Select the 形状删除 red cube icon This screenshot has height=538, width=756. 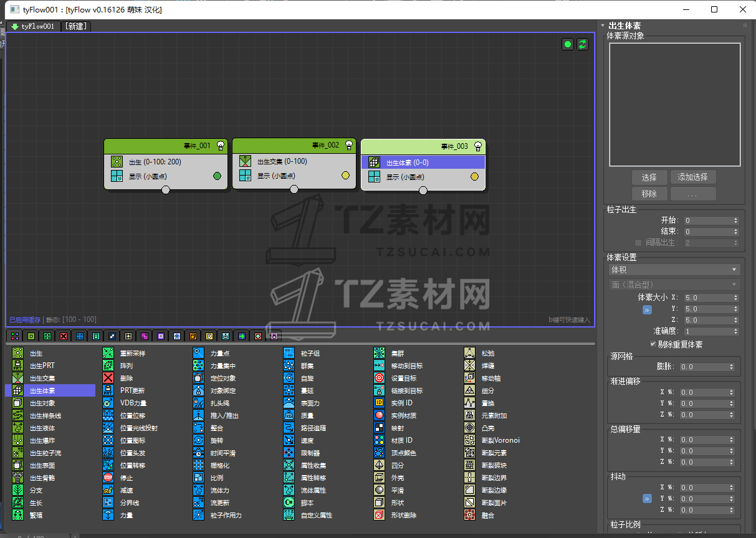[x=380, y=515]
